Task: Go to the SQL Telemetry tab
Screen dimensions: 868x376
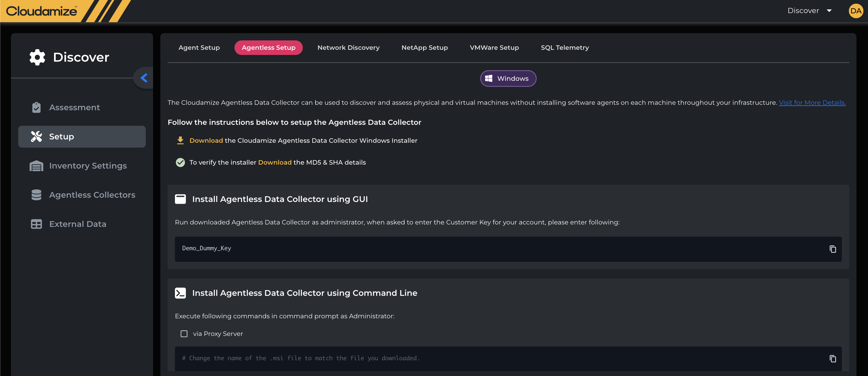Action: pos(564,47)
